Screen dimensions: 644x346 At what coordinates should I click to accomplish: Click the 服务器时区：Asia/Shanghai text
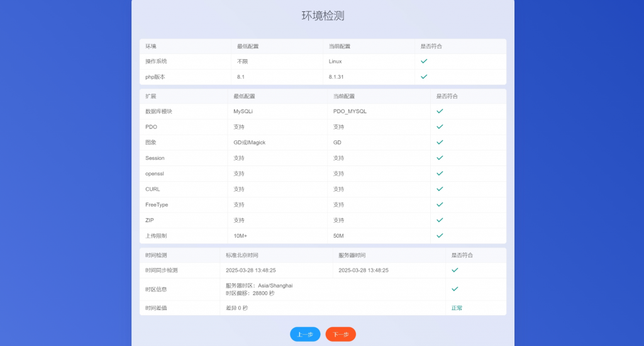259,286
